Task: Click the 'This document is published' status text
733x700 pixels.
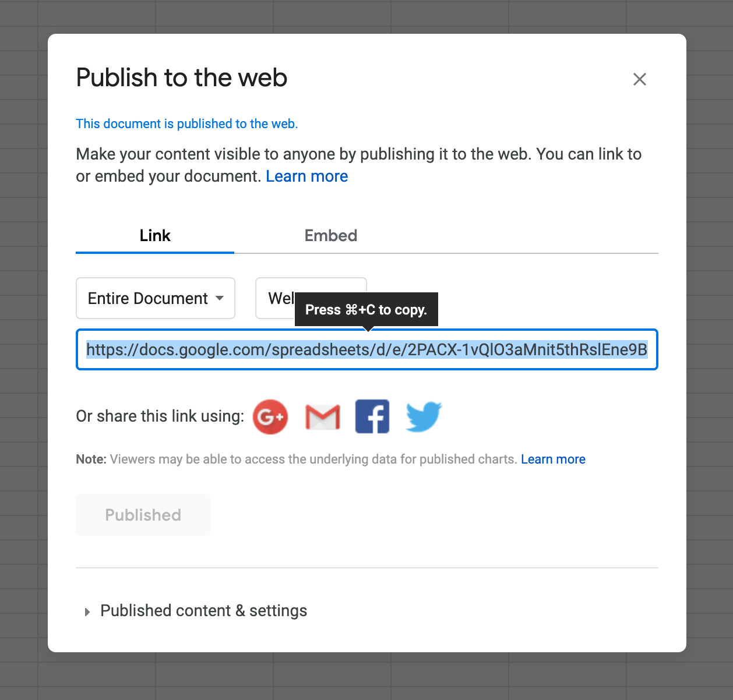Action: point(187,124)
